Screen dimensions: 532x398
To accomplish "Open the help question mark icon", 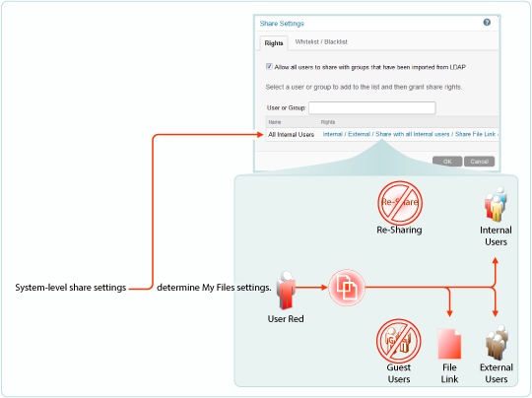I will [487, 23].
